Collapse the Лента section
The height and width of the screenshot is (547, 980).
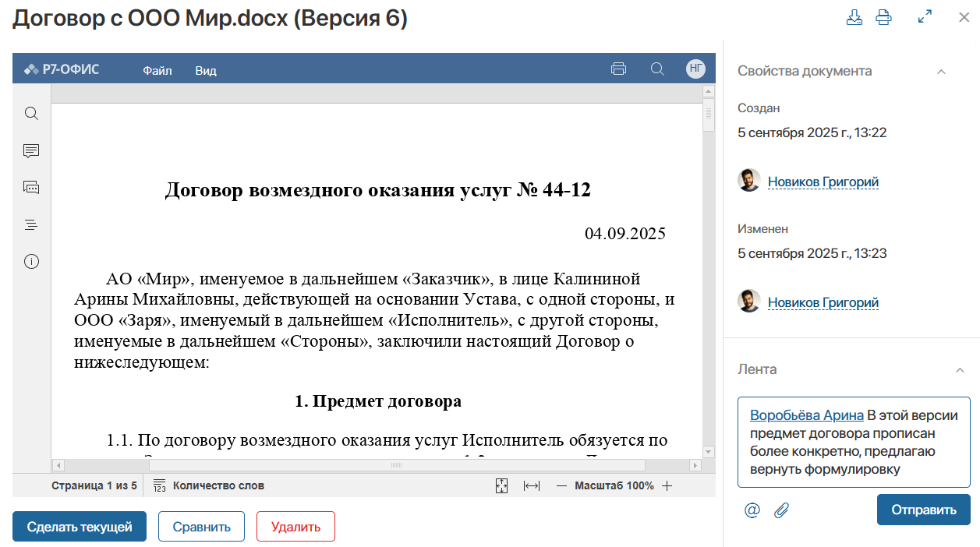click(960, 370)
